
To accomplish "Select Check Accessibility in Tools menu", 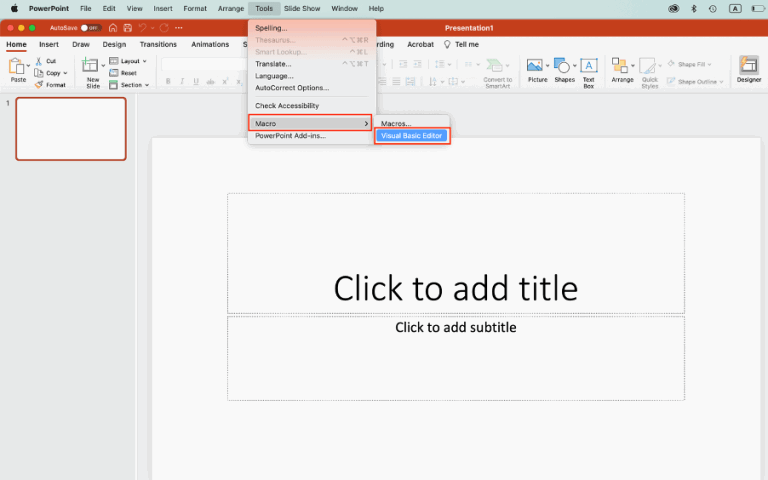I will pos(287,105).
